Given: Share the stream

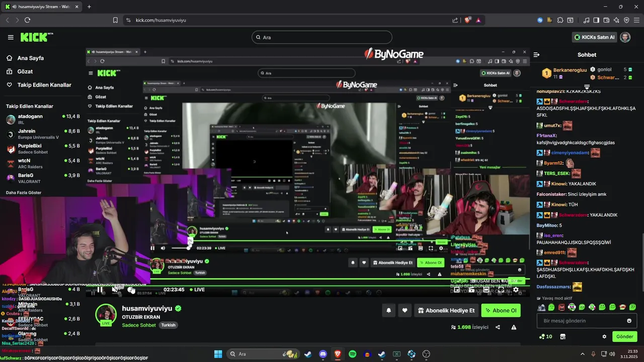Looking at the screenshot, I should pos(498,327).
